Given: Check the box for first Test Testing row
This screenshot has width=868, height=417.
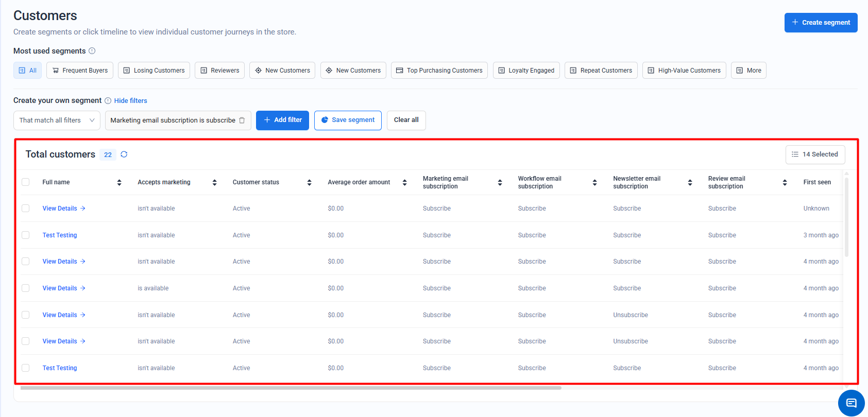Looking at the screenshot, I should coord(26,235).
